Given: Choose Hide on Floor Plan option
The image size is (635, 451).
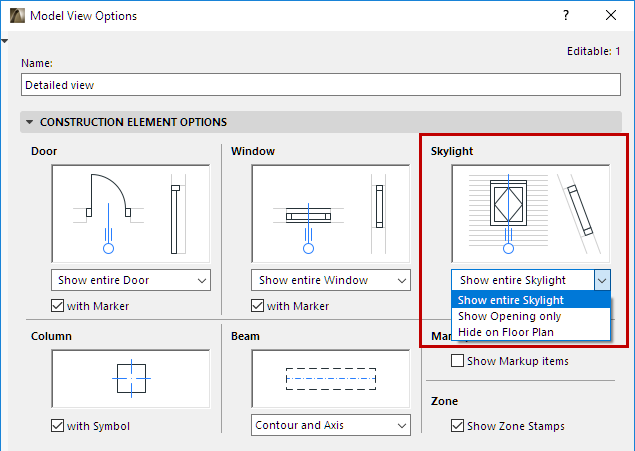Looking at the screenshot, I should click(531, 332).
